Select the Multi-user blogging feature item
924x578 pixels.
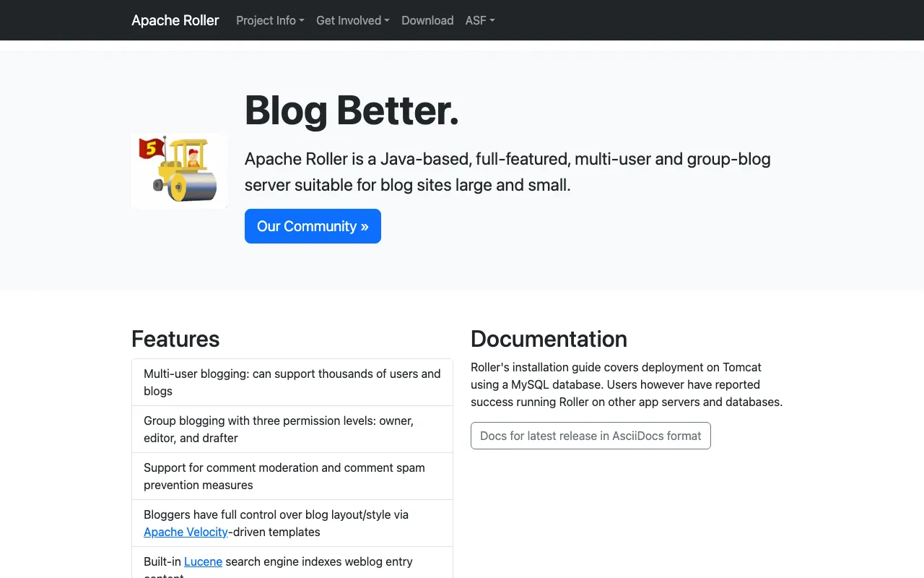[292, 382]
